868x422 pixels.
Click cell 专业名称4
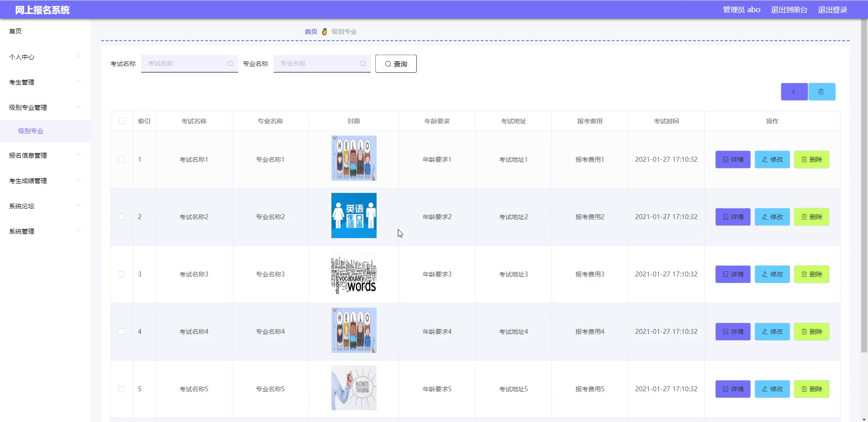[270, 332]
